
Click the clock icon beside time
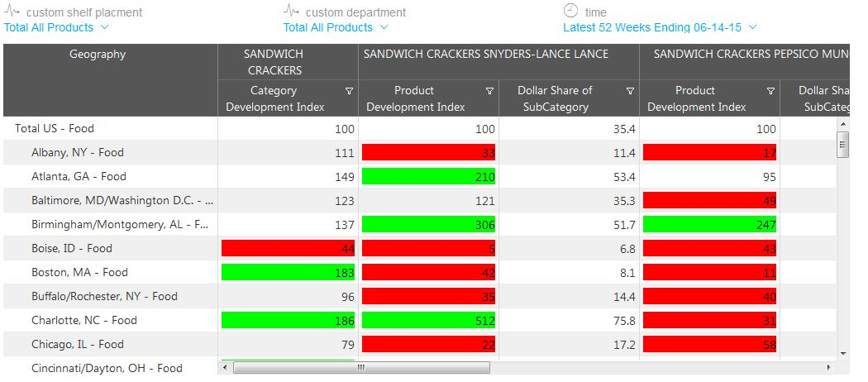click(x=570, y=11)
